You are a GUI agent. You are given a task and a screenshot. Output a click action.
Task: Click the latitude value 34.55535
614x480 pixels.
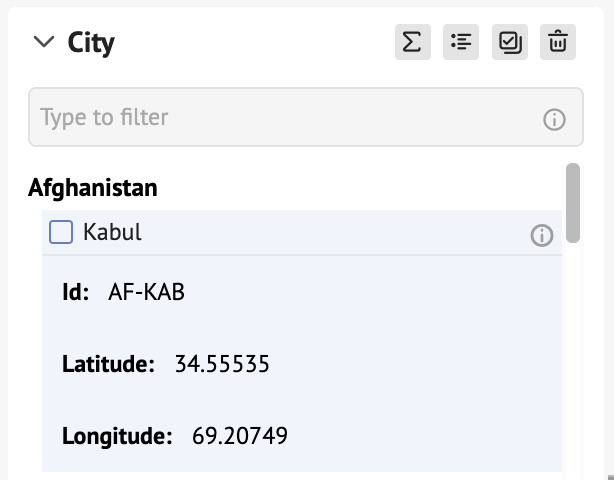(222, 364)
